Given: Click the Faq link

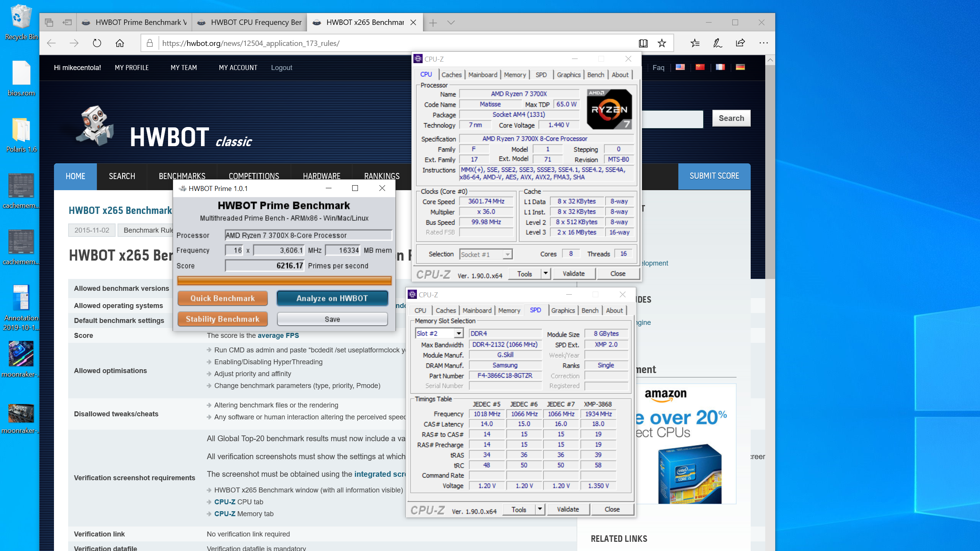Looking at the screenshot, I should (x=658, y=68).
